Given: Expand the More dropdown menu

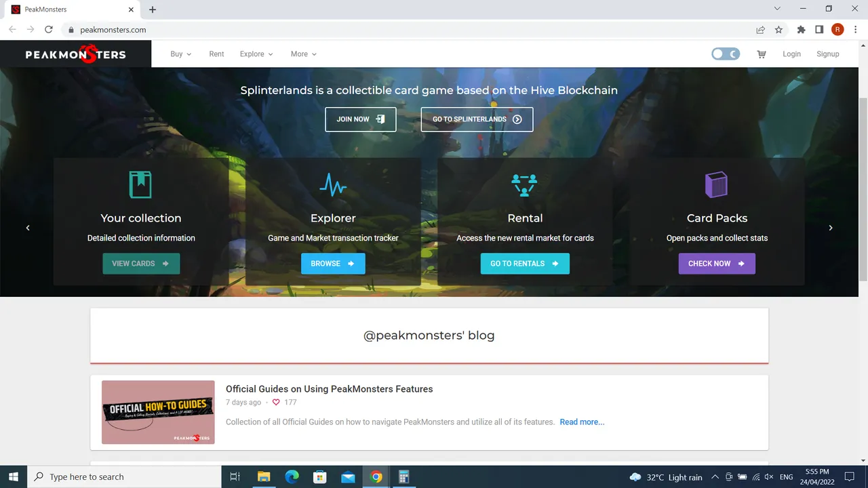Looking at the screenshot, I should tap(304, 54).
